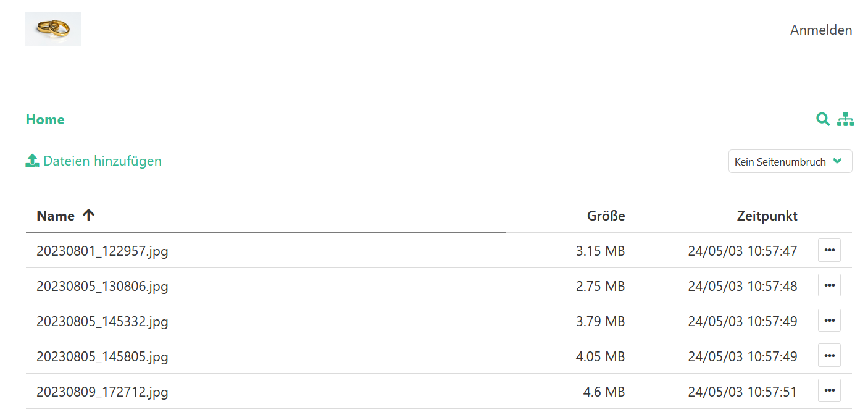Open the Kein Seitenumbruch dropdown
Image resolution: width=868 pixels, height=412 pixels.
(x=790, y=161)
